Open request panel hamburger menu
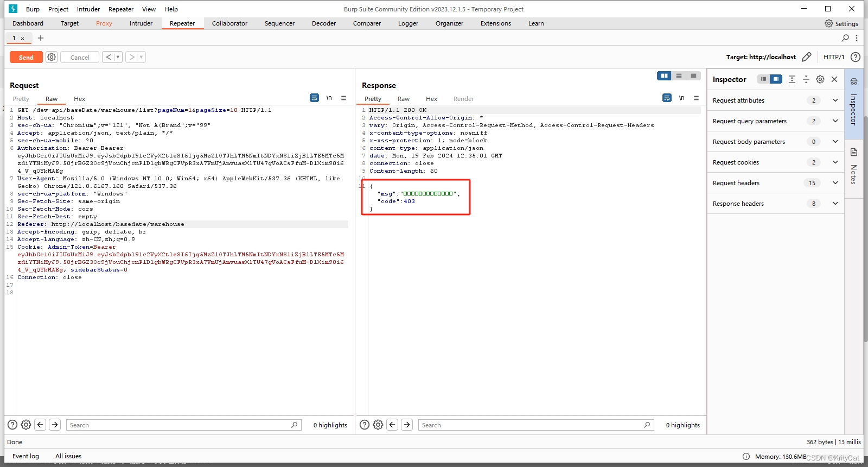 point(343,98)
